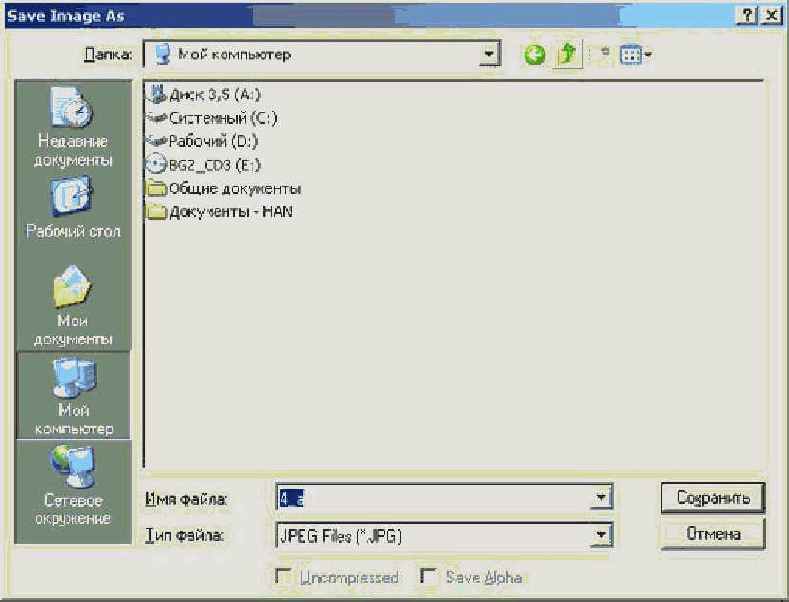
Task: Open Рабочий стол in the places bar
Action: point(73,207)
